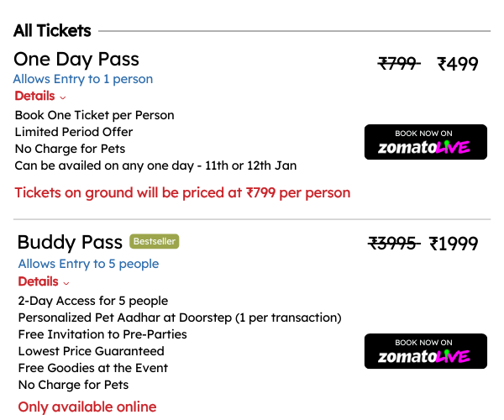Collapse the One Day Pass Details chevron
Image resolution: width=504 pixels, height=420 pixels.
pyautogui.click(x=63, y=97)
